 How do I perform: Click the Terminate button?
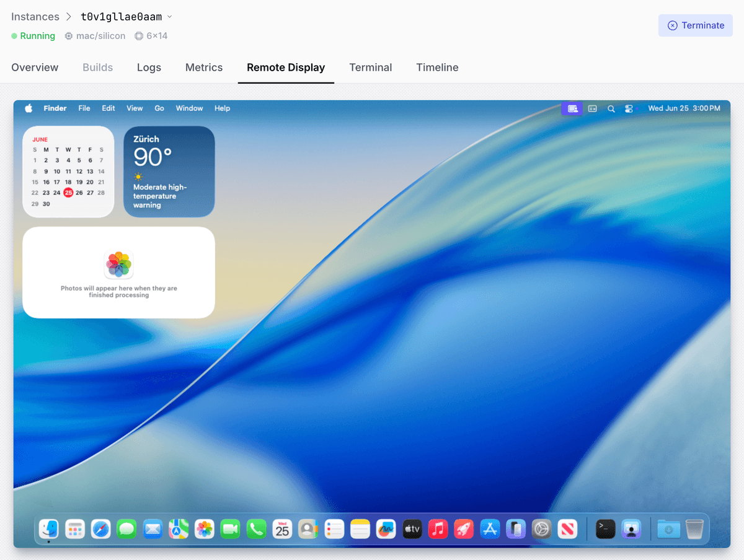695,25
